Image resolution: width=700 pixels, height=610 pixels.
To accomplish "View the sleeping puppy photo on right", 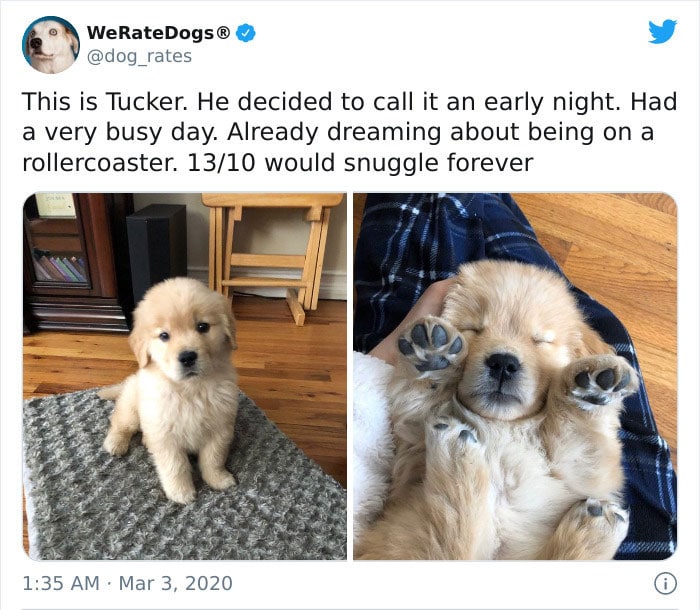I will (515, 376).
